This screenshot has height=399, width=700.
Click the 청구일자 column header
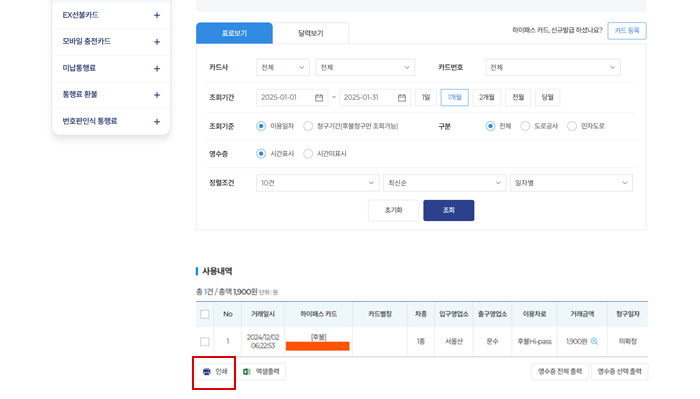[628, 314]
